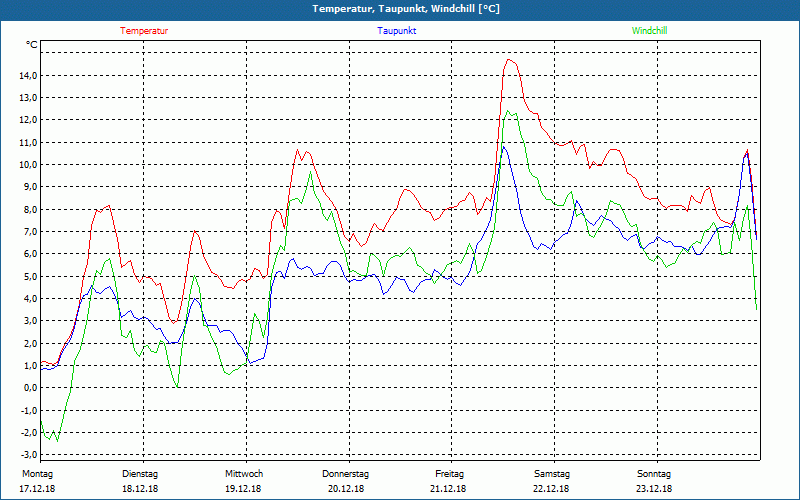
Task: Click the -2,0 y-axis value
Action: click(30, 432)
